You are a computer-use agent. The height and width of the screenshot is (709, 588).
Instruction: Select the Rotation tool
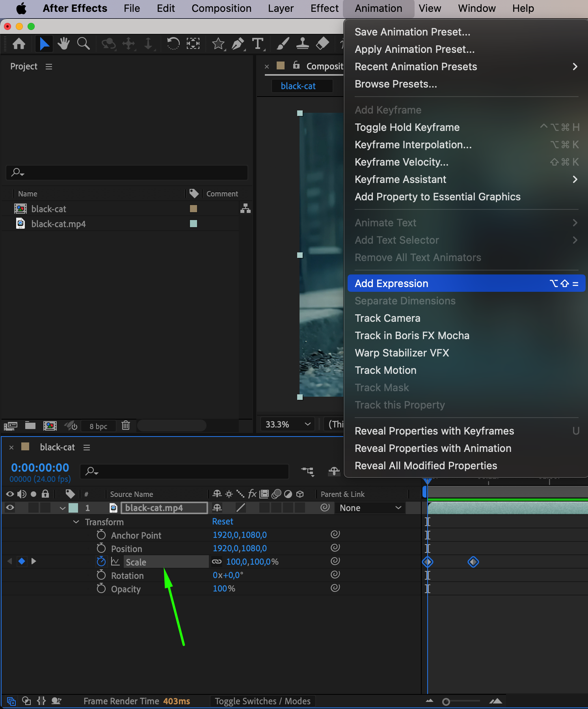click(173, 43)
